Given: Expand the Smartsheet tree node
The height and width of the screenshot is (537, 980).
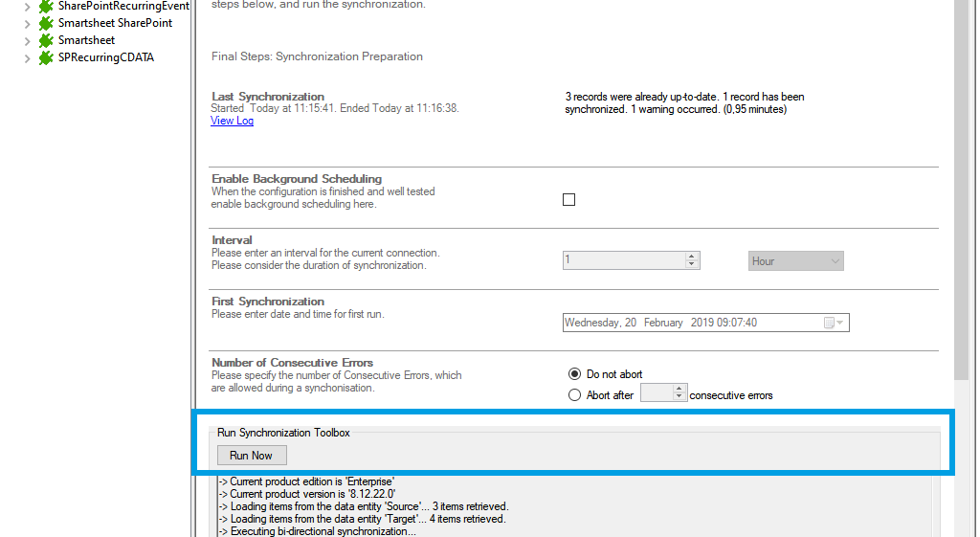Looking at the screenshot, I should pos(27,40).
